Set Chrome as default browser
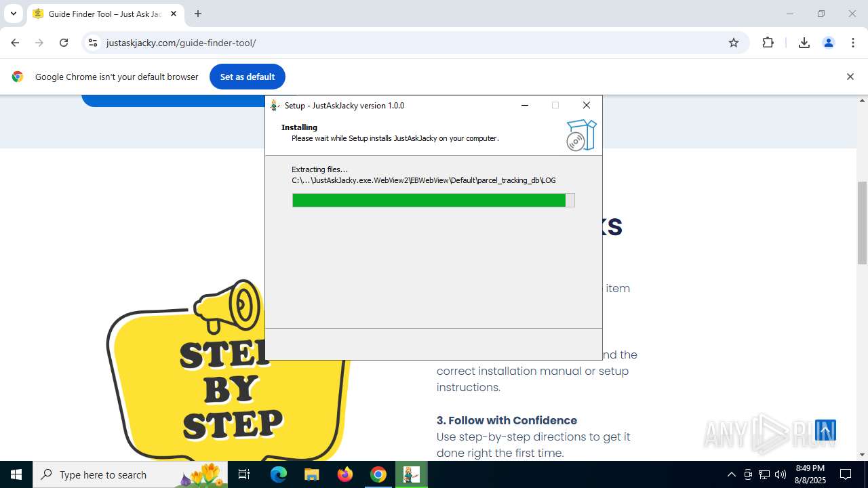The height and width of the screenshot is (488, 868). [248, 77]
